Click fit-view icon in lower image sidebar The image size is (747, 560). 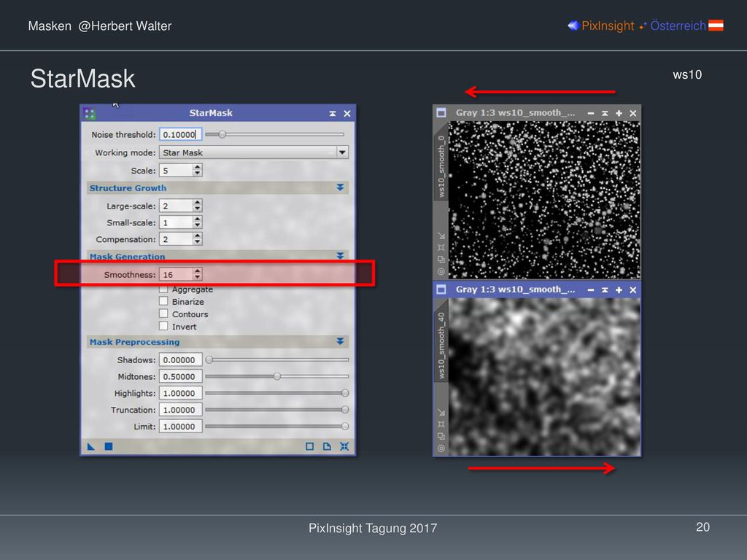tap(441, 424)
